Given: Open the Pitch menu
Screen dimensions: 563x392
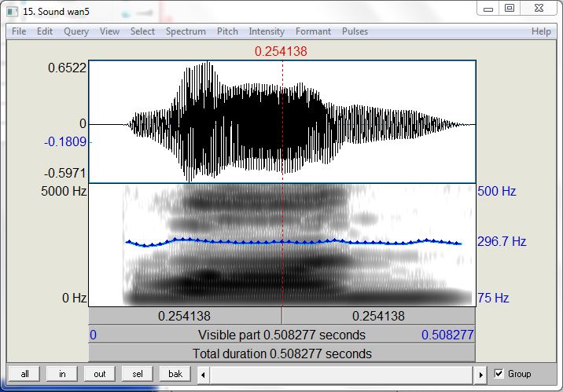Looking at the screenshot, I should [x=227, y=31].
